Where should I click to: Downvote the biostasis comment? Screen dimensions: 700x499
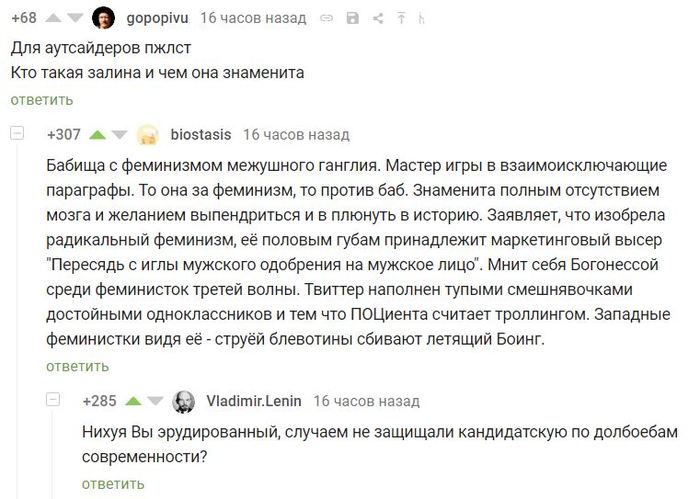point(121,135)
